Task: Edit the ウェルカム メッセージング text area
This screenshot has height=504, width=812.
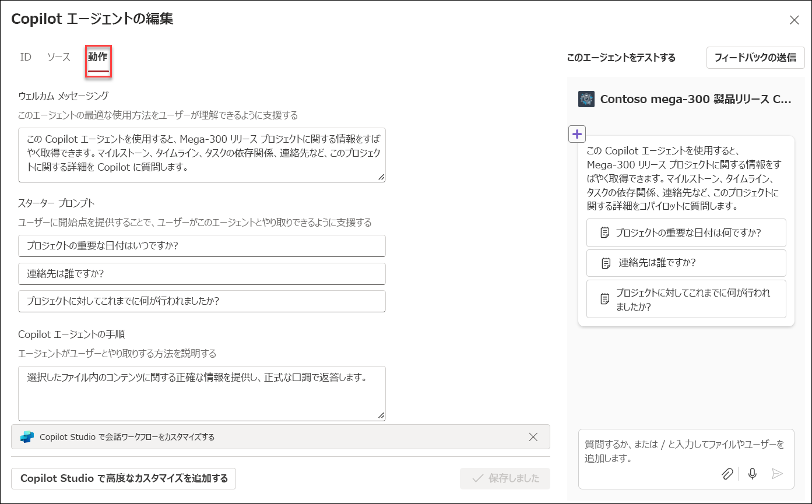Action: (202, 155)
